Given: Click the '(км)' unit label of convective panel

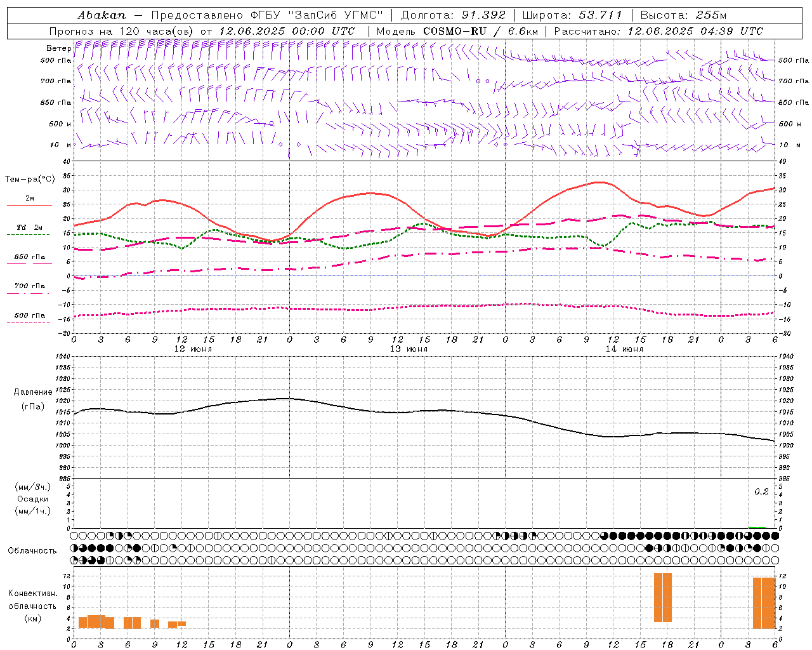Looking at the screenshot, I should pyautogui.click(x=33, y=618).
